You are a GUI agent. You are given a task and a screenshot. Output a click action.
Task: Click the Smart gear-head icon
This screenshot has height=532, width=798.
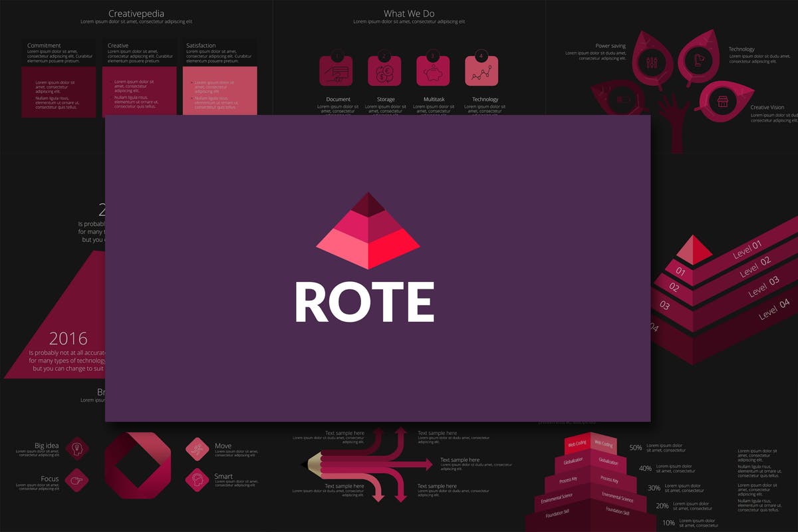199,477
